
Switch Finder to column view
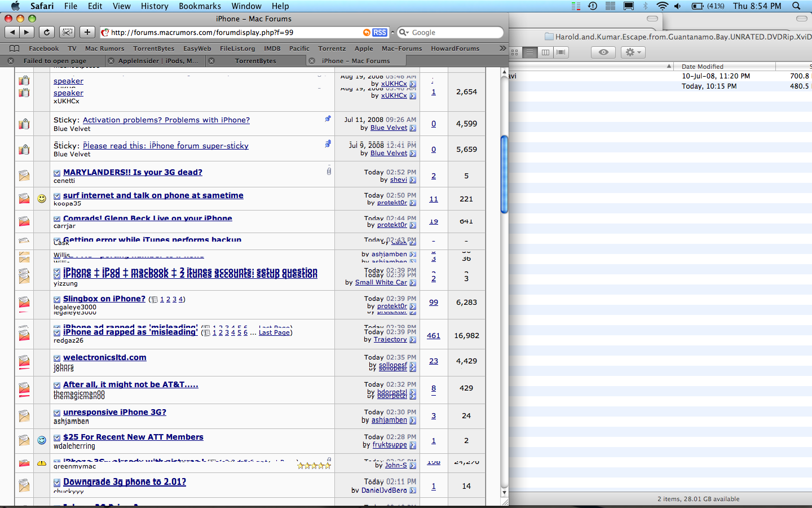(x=545, y=52)
